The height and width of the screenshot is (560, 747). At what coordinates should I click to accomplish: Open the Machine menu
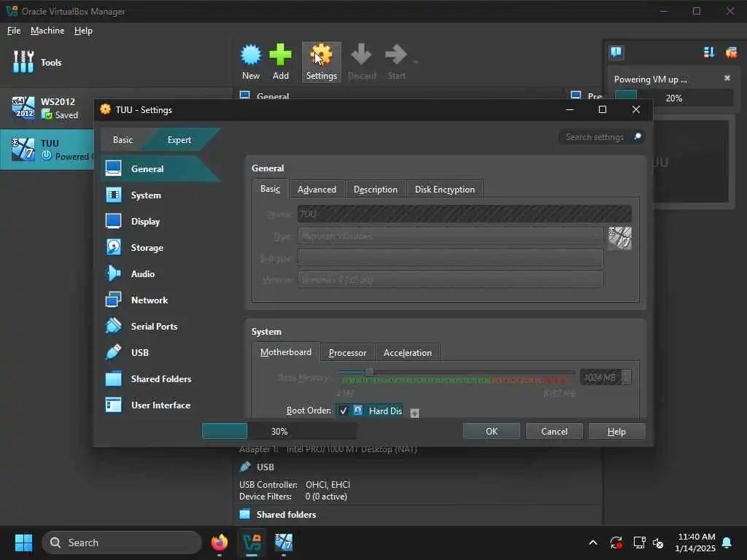click(47, 31)
